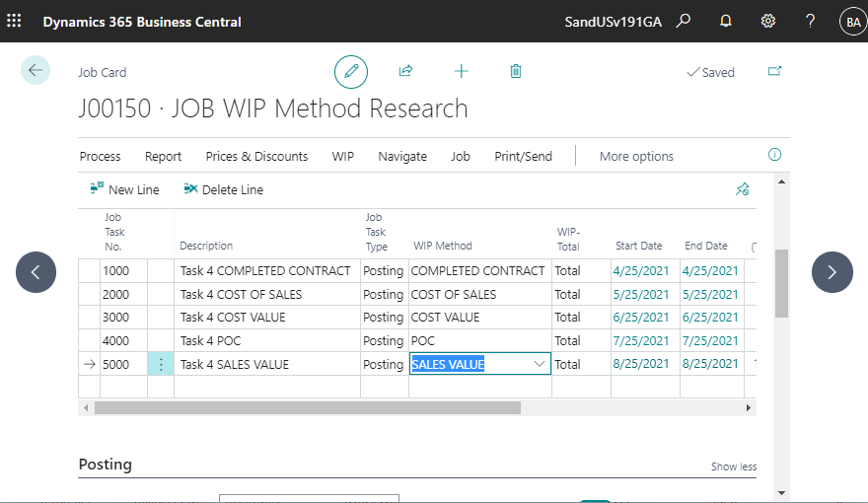Click start date 4/25/2021
This screenshot has height=503, width=868.
click(x=640, y=271)
